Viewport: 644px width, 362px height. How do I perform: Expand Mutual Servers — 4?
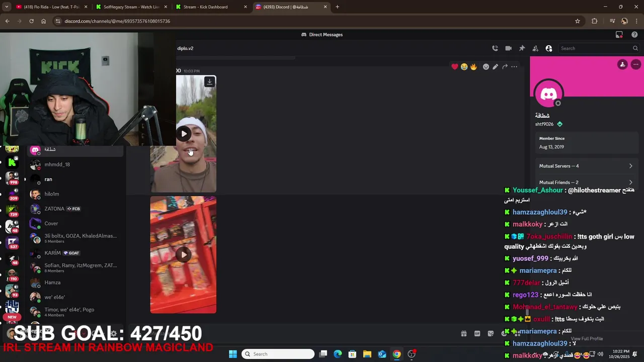click(586, 166)
